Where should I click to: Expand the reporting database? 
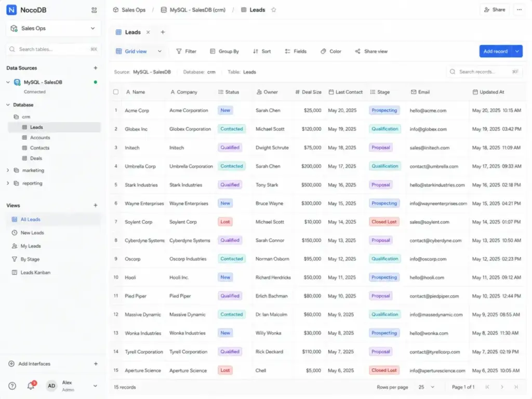pyautogui.click(x=8, y=183)
